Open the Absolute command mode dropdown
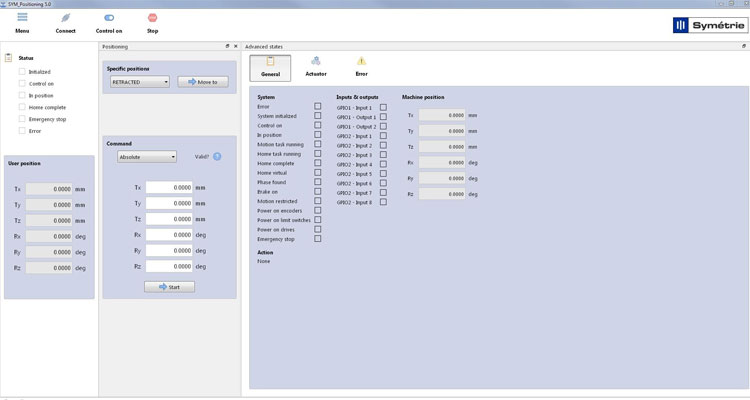 [x=146, y=156]
